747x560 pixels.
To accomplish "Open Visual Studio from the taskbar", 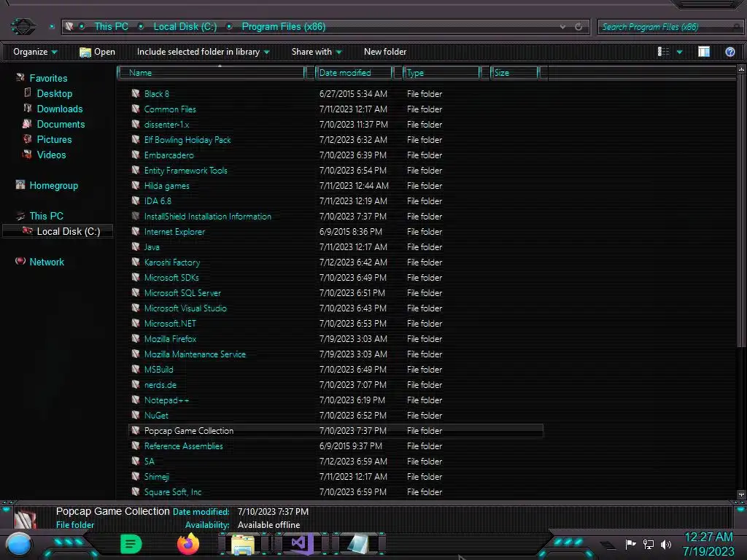I will (301, 543).
